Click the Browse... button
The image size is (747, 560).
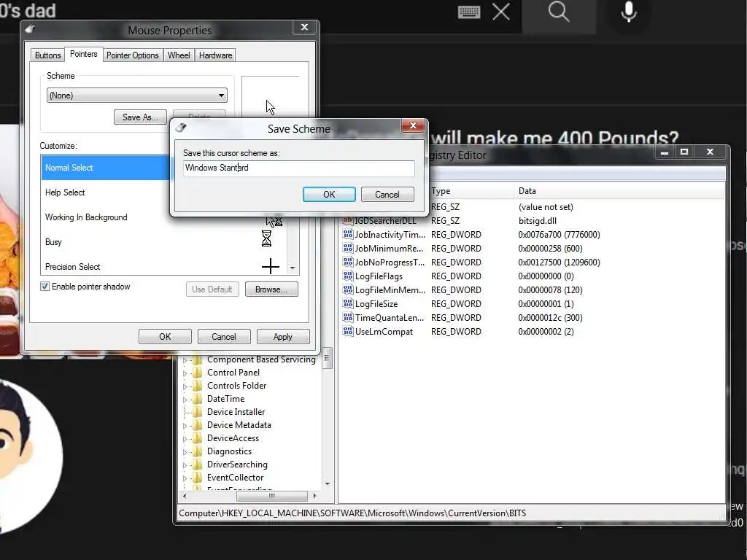pos(271,289)
